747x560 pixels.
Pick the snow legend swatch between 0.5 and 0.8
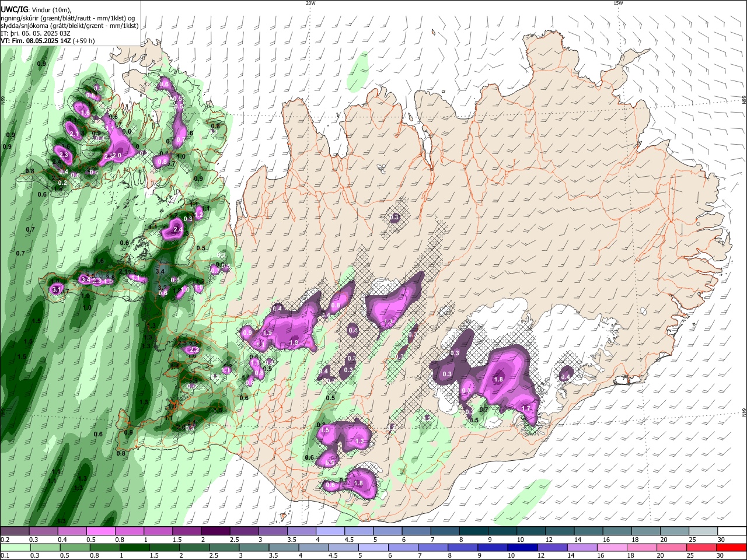click(102, 531)
